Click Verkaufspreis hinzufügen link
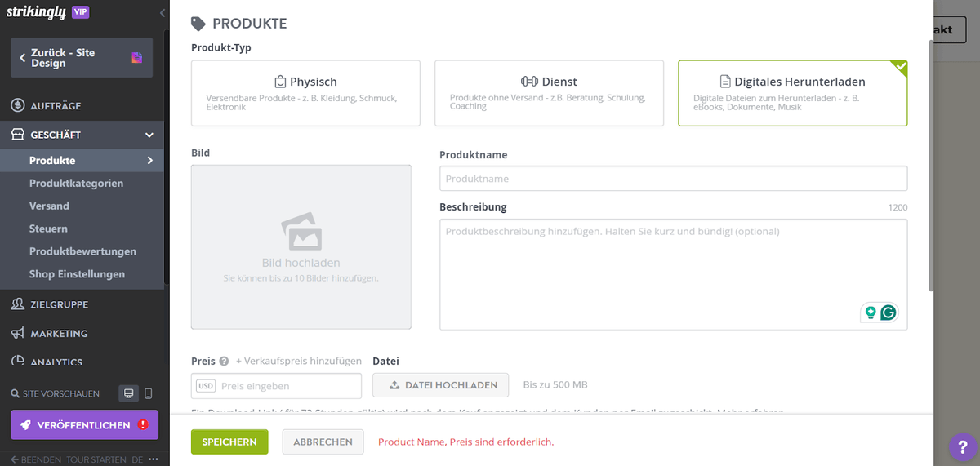The height and width of the screenshot is (466, 980). (x=299, y=361)
